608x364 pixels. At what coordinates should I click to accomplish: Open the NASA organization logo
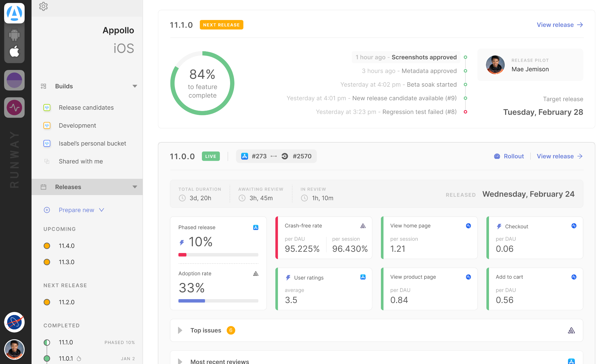tap(14, 322)
